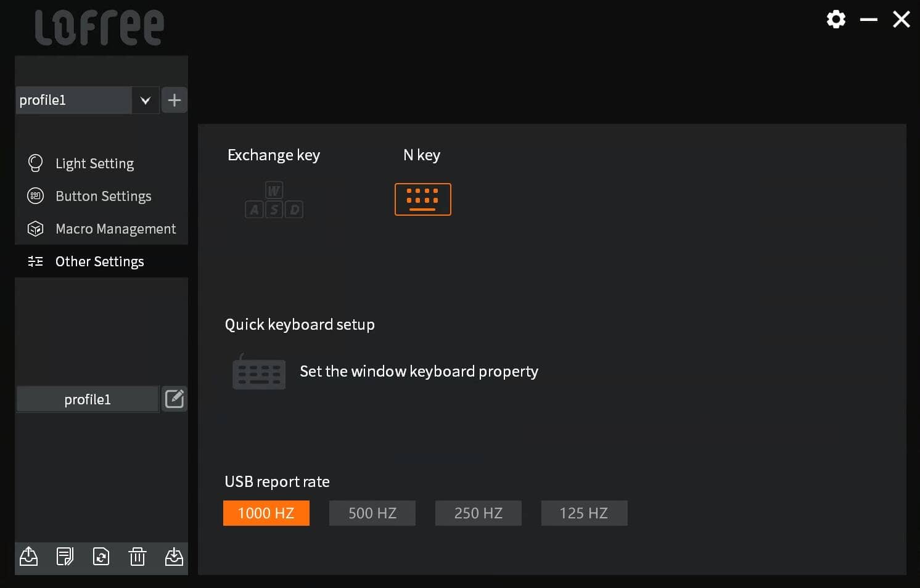Click the export profile icon in bottom toolbar
Viewport: 920px width, 588px height.
coord(29,557)
